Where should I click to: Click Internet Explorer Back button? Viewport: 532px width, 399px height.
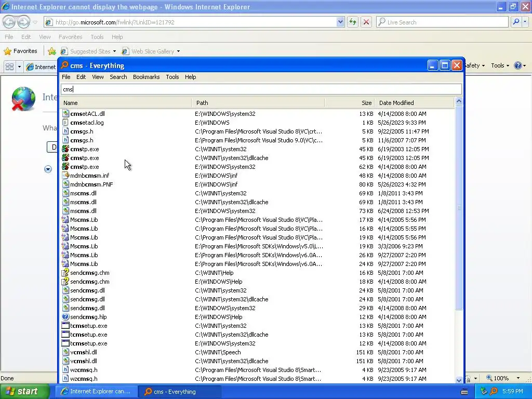(x=9, y=22)
